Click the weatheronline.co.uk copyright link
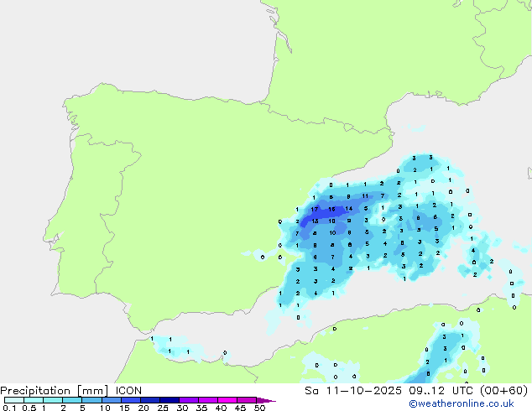 [462, 403]
